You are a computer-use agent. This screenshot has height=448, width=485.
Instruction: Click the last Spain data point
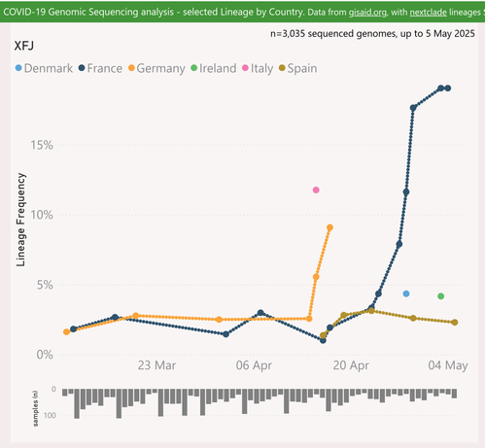[x=455, y=323]
